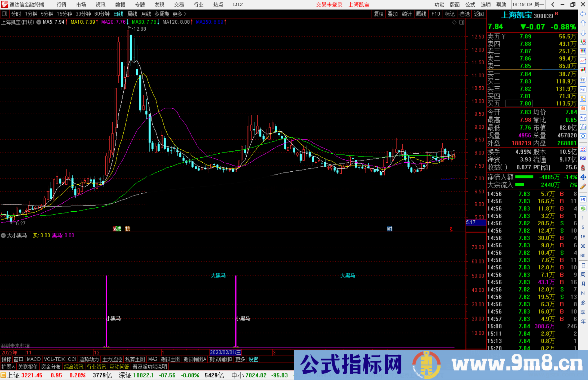Click -自选 to toggle watchlist membership
The width and height of the screenshot is (588, 380).
pyautogui.click(x=464, y=14)
